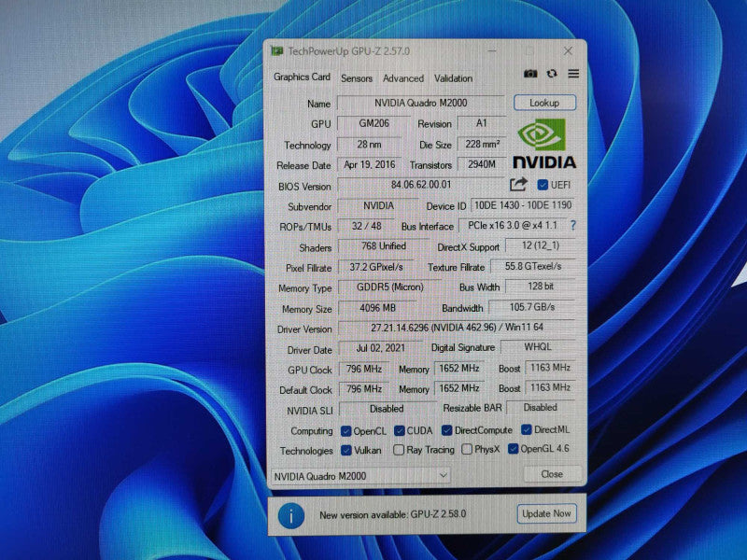Viewport: 747px width, 560px height.
Task: Switch to the Advanced tab
Action: (x=403, y=78)
